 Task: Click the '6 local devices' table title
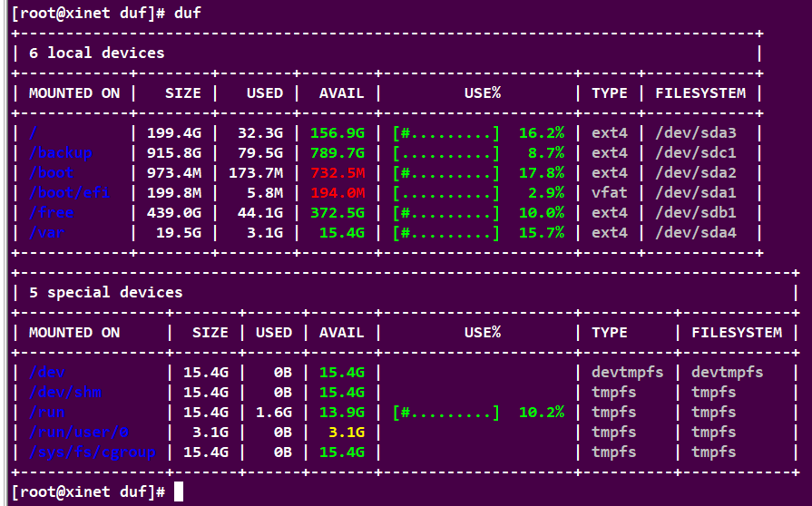96,53
